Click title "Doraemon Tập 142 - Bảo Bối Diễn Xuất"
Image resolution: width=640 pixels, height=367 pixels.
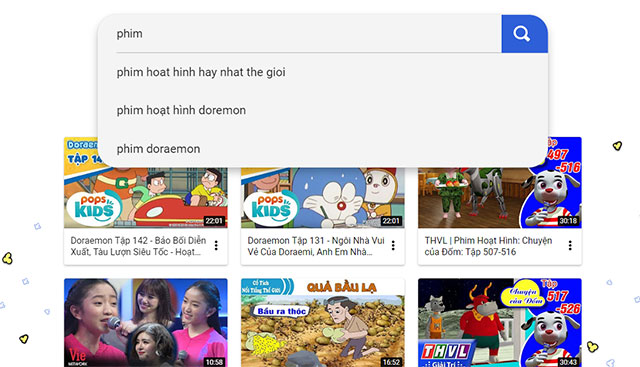138,246
